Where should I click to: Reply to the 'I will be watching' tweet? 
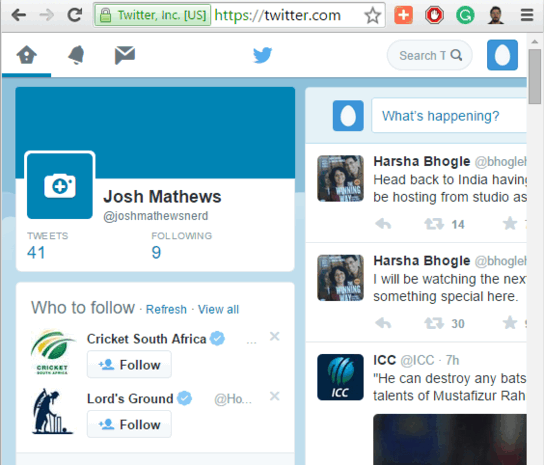click(x=383, y=323)
